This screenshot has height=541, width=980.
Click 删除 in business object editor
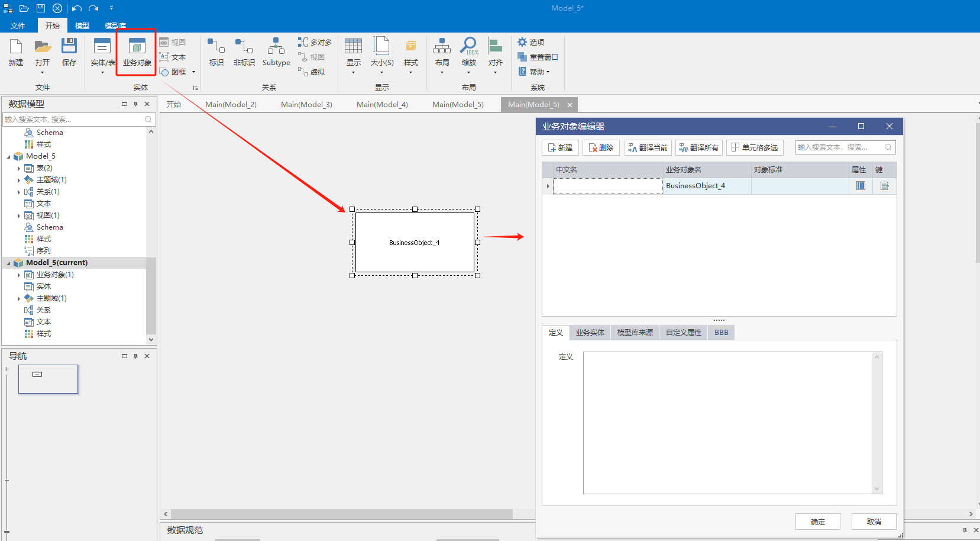tap(601, 147)
